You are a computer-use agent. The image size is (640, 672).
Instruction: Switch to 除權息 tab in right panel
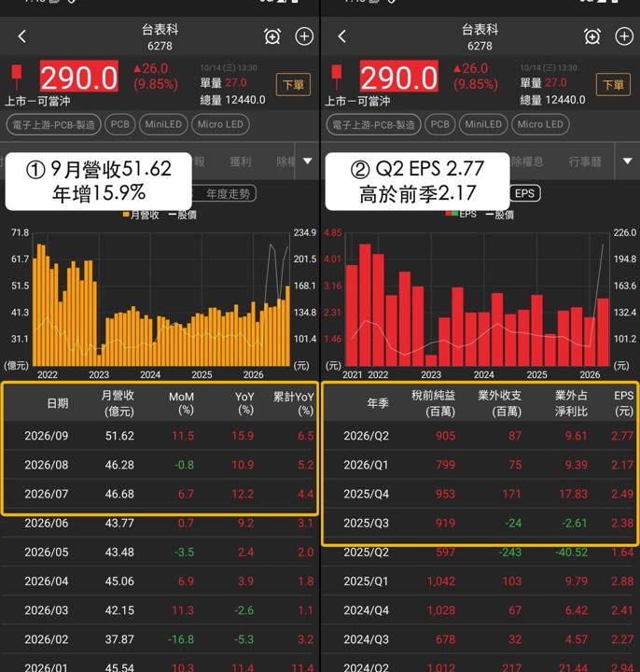tap(527, 161)
